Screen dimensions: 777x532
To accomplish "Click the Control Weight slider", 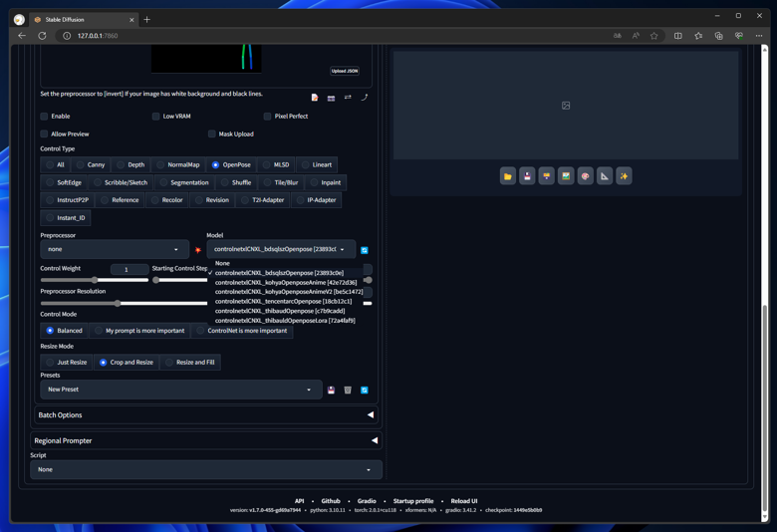I will click(x=95, y=280).
